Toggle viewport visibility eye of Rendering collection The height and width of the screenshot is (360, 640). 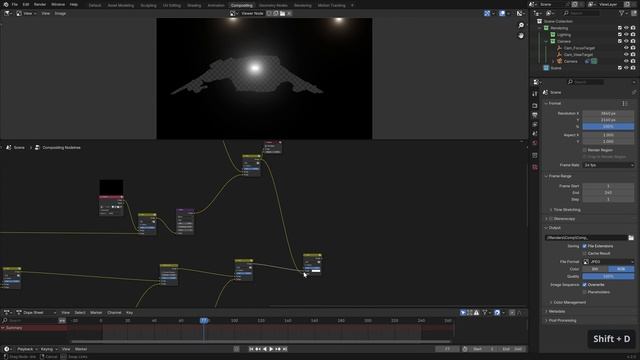(626, 28)
